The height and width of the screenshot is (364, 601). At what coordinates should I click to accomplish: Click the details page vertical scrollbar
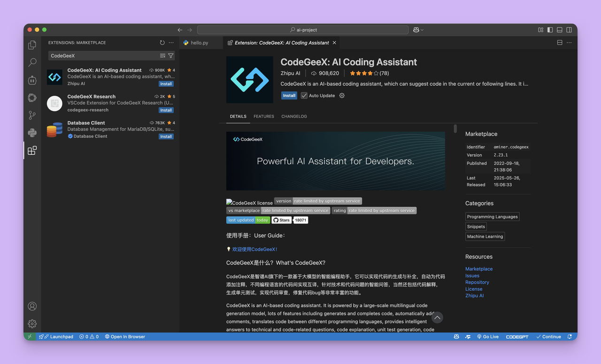click(455, 129)
